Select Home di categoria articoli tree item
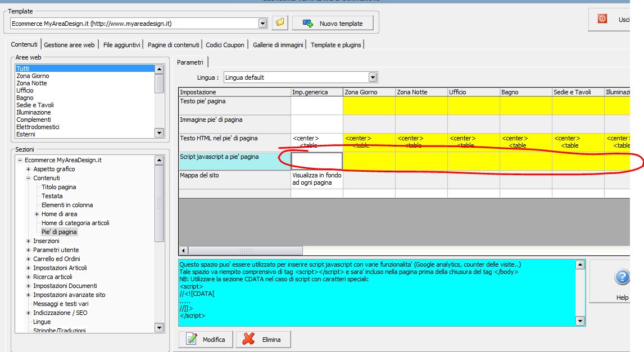The image size is (644, 352). [75, 223]
